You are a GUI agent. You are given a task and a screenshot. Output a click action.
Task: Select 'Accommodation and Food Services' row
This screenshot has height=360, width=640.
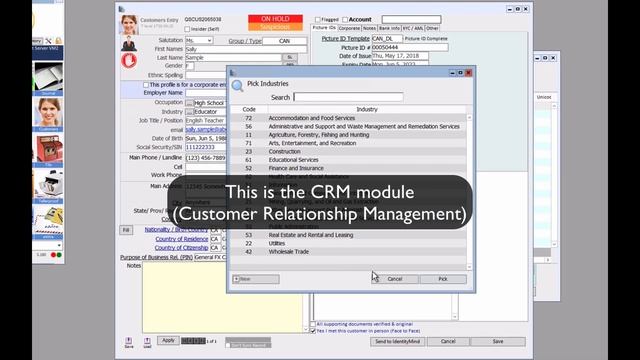348,118
